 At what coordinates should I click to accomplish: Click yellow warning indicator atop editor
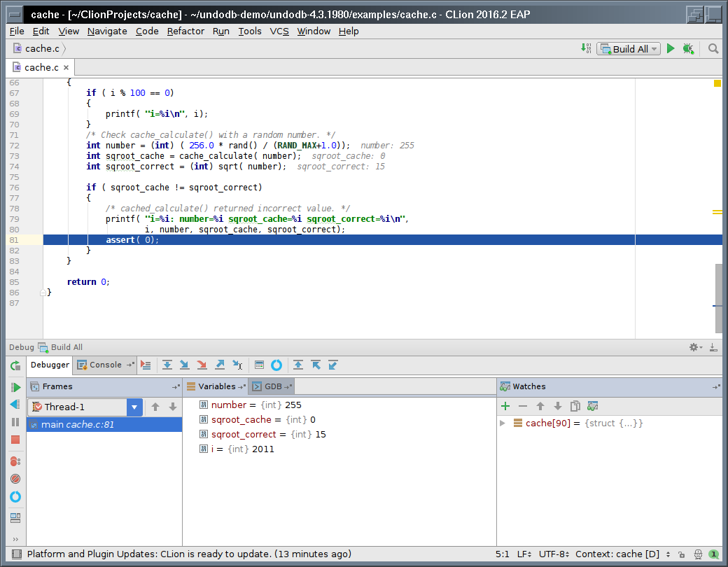(x=717, y=83)
